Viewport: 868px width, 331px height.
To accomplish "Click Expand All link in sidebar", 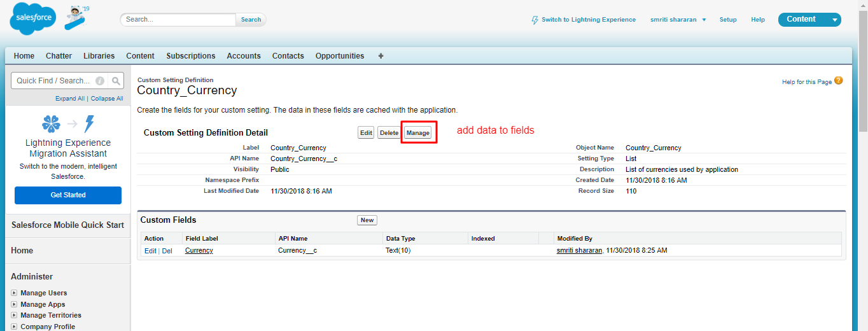I will (70, 99).
